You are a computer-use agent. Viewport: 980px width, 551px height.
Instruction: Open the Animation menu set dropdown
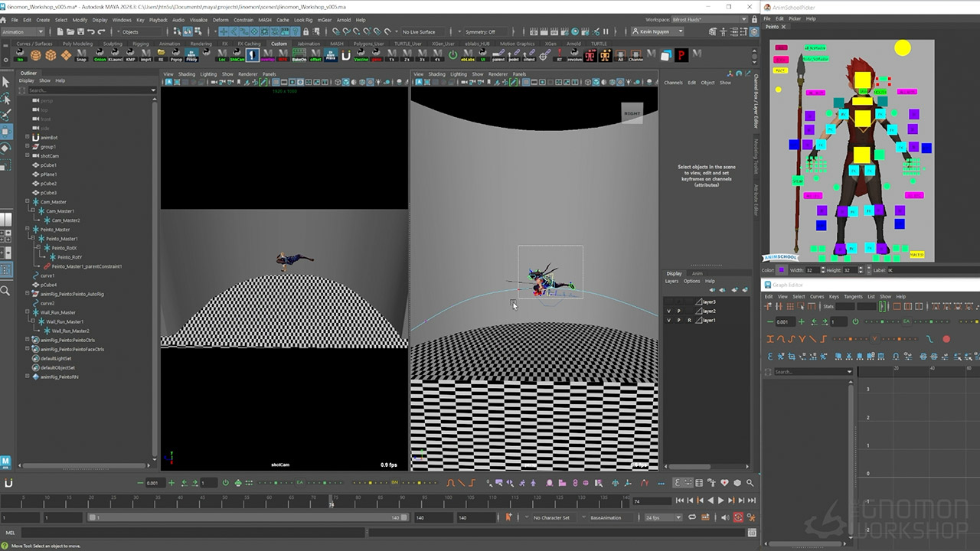pyautogui.click(x=24, y=31)
